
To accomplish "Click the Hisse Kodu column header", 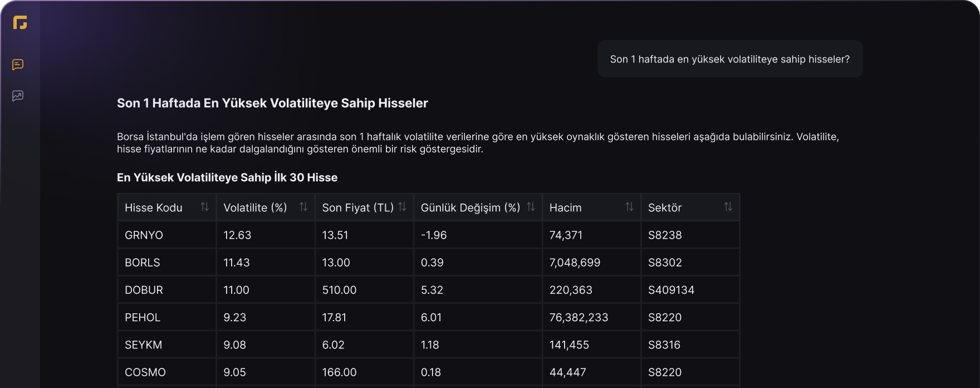I will tap(167, 207).
